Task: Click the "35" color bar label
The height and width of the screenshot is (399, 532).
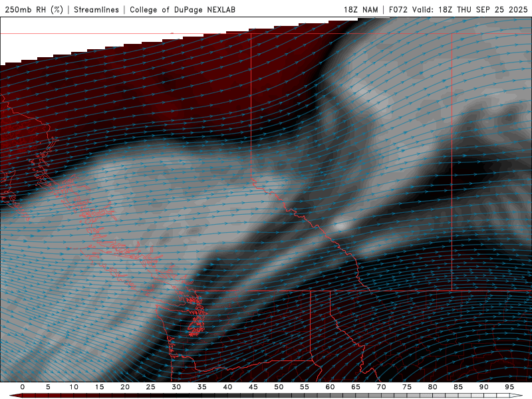Action: (x=202, y=387)
